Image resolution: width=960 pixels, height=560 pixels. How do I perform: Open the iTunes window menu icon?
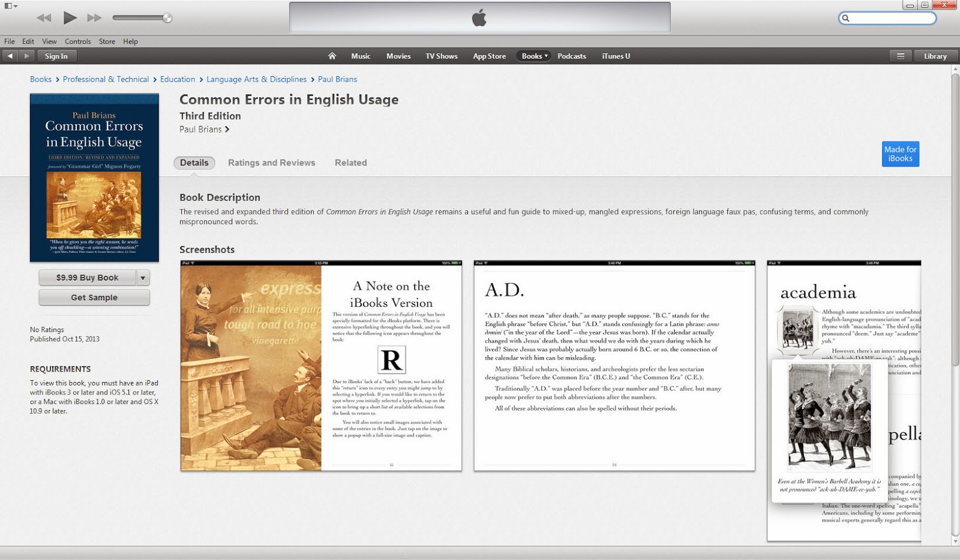click(11, 6)
